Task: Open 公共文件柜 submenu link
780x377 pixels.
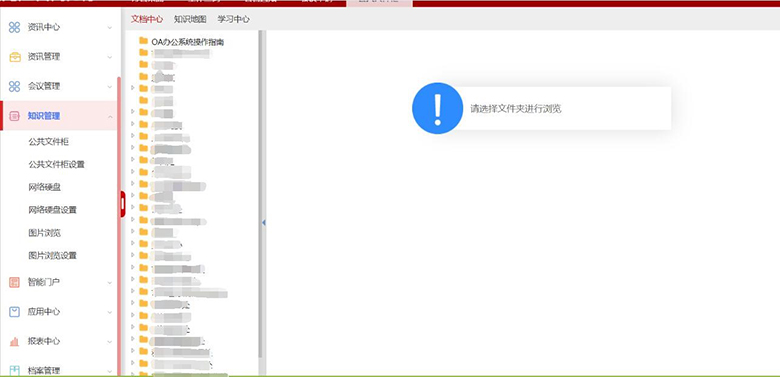Action: (x=49, y=142)
